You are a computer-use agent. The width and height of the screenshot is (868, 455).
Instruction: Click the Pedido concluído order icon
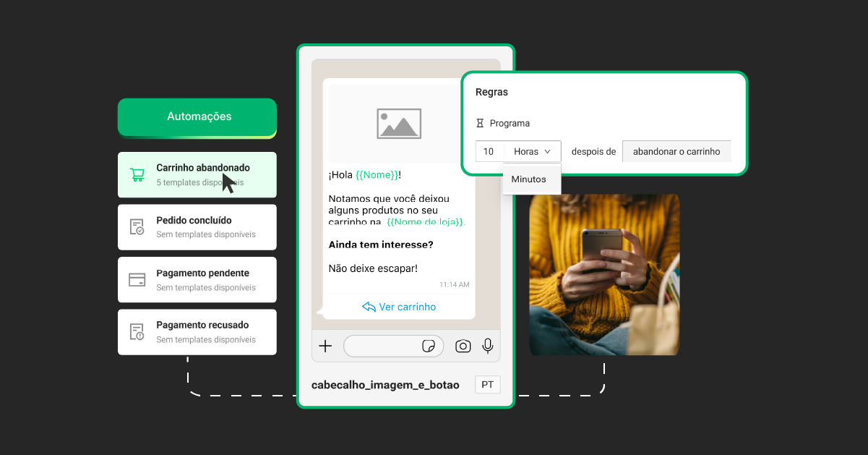click(137, 227)
